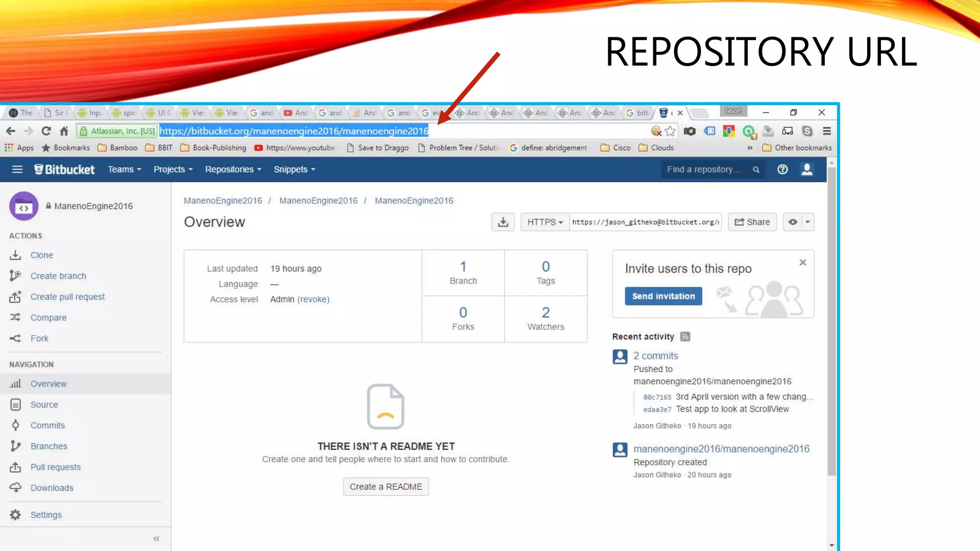Click the repository search magnifier icon

tap(756, 170)
